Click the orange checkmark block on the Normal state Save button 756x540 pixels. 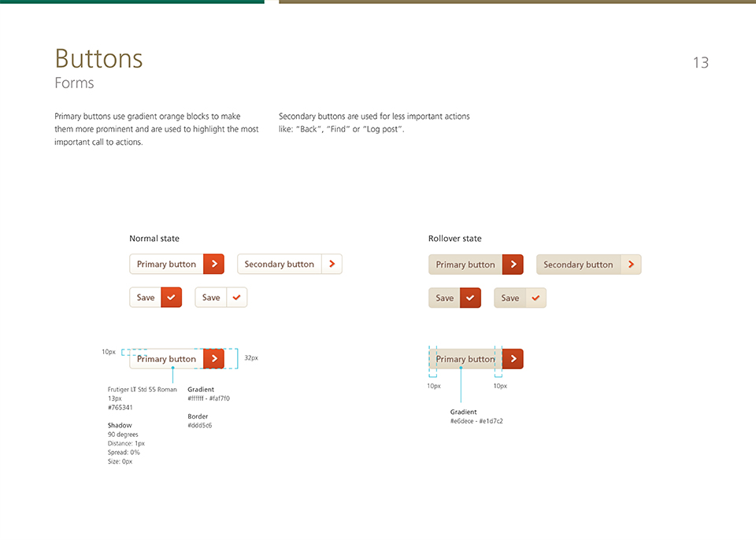[172, 298]
